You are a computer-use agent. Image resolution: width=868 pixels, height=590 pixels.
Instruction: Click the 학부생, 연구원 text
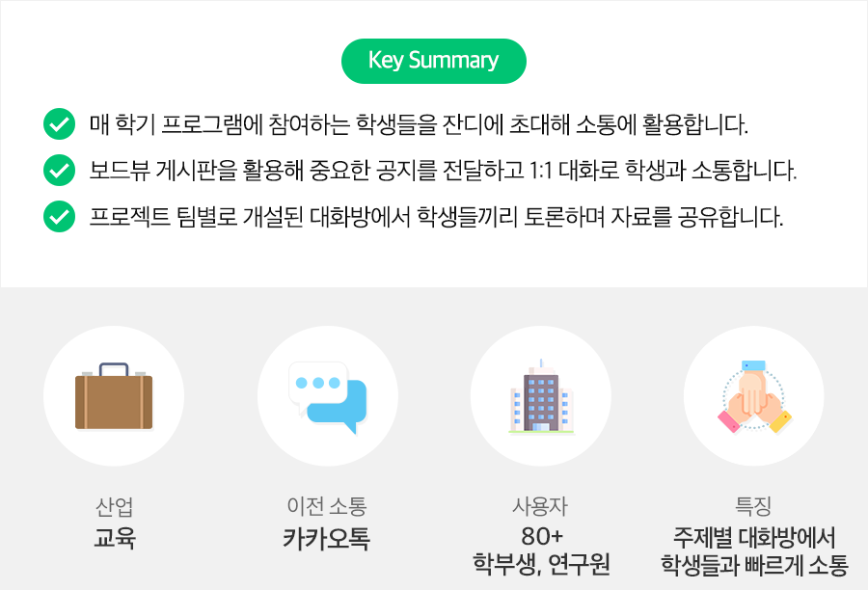pyautogui.click(x=540, y=564)
